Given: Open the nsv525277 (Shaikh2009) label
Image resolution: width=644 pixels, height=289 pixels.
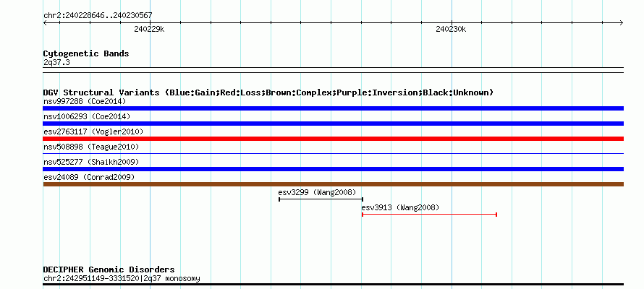Looking at the screenshot, I should [x=91, y=162].
